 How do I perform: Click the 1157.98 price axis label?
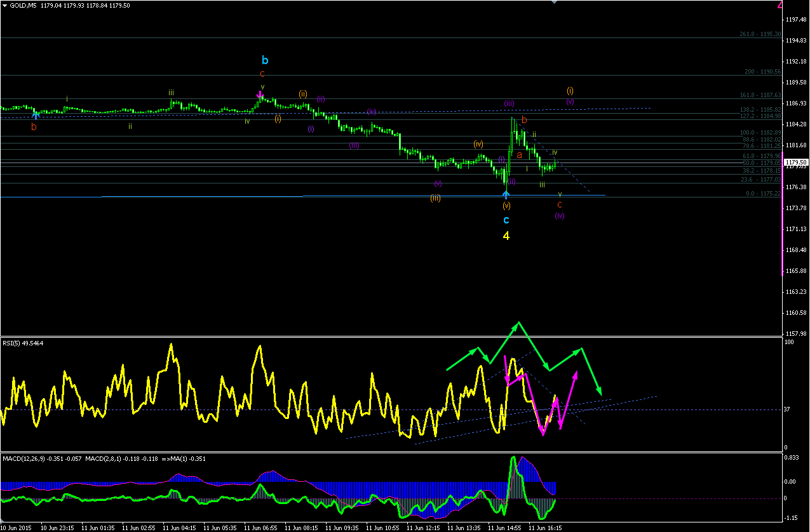797,334
